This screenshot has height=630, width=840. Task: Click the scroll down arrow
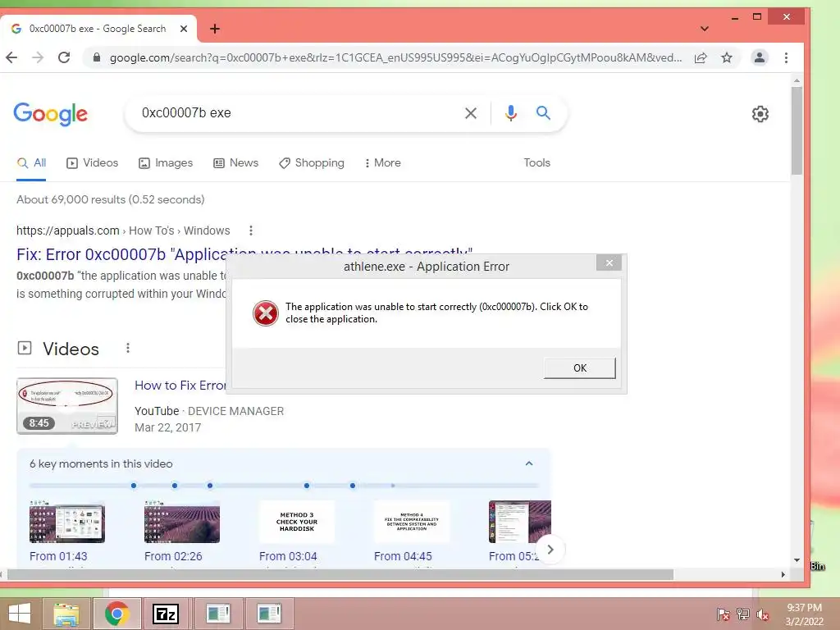(797, 559)
